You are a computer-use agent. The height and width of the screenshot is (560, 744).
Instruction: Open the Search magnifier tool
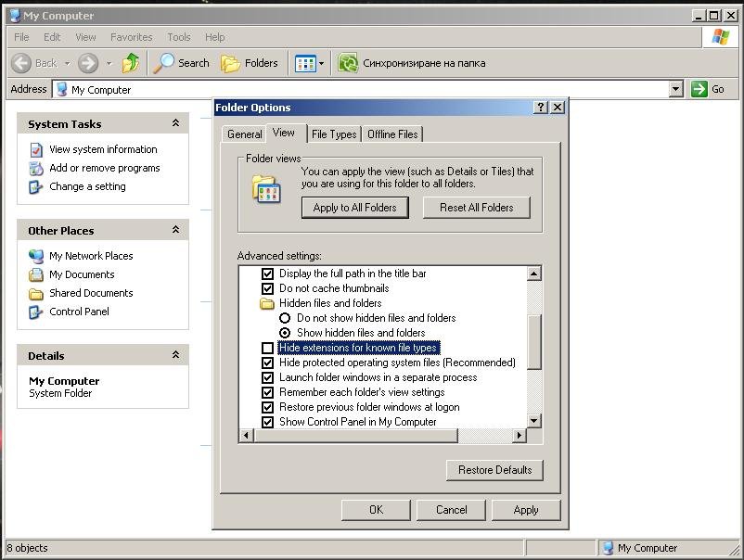(163, 63)
